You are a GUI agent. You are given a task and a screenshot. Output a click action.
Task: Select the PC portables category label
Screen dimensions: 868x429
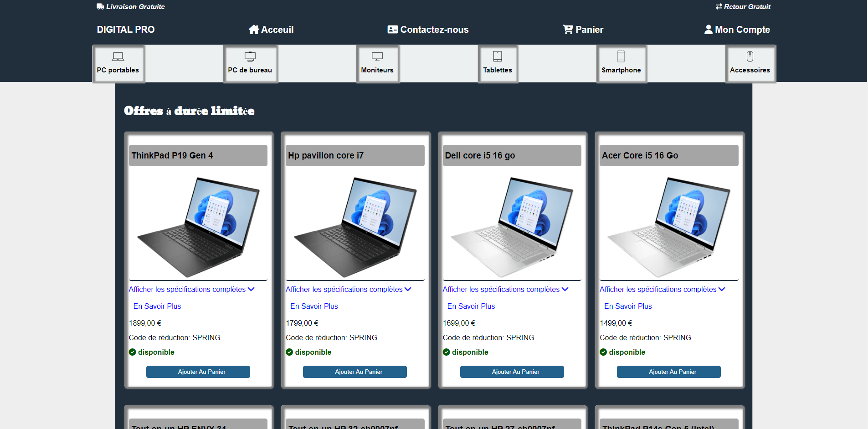pyautogui.click(x=118, y=70)
